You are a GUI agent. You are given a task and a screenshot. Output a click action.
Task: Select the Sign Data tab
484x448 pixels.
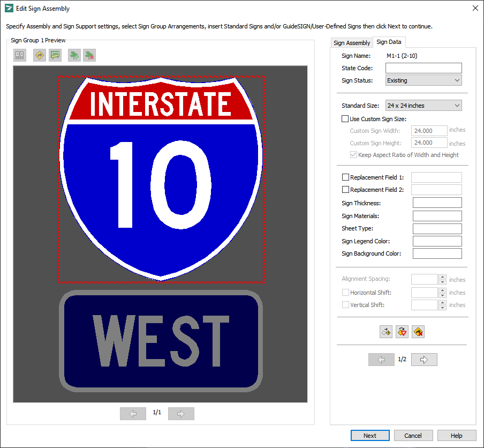389,42
